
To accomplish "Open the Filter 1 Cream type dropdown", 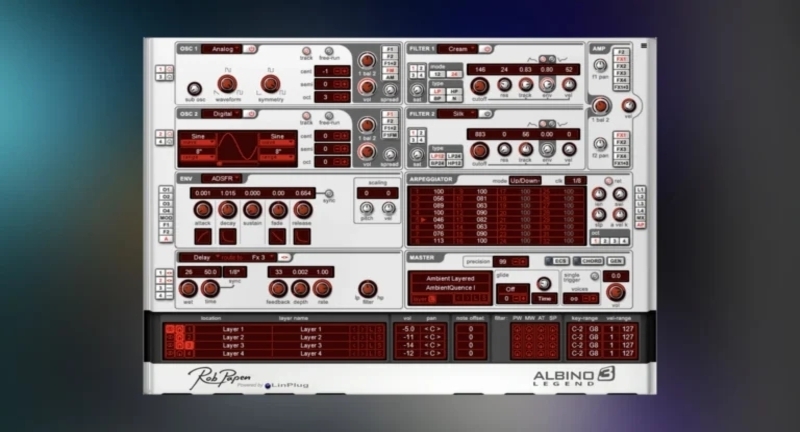I will click(x=458, y=49).
